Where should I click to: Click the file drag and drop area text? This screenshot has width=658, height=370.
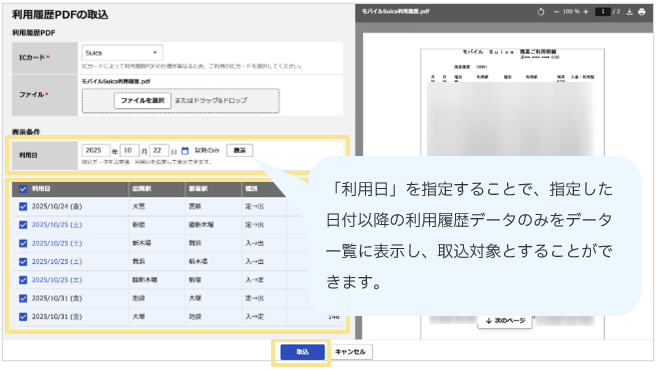pyautogui.click(x=211, y=101)
